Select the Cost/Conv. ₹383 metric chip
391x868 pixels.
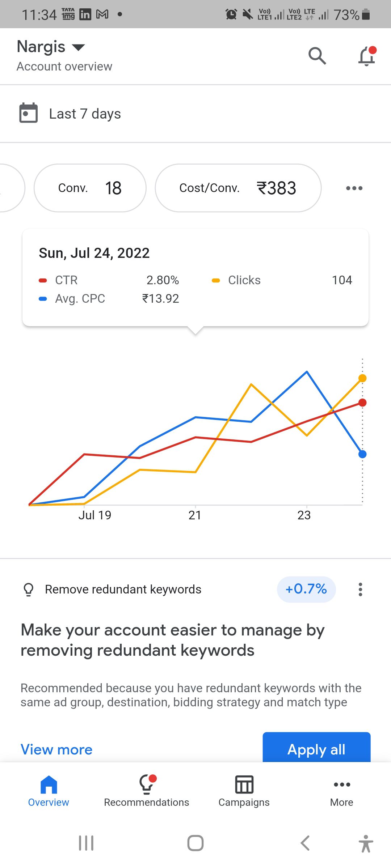[x=238, y=188]
